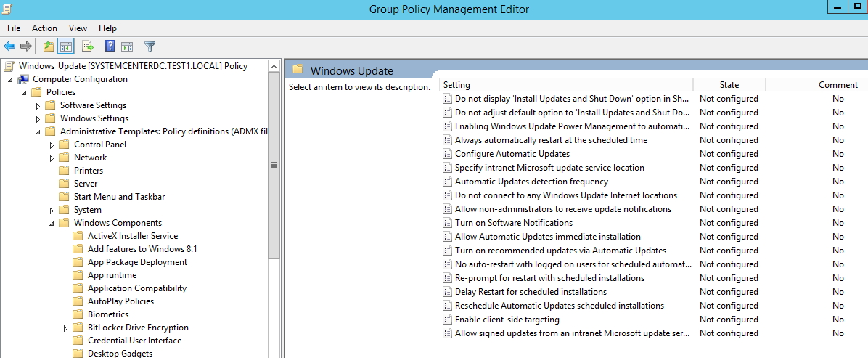Toggle Show/Hide Console Tree toolbar icon
Viewport: 868px width, 358px height.
(x=67, y=46)
